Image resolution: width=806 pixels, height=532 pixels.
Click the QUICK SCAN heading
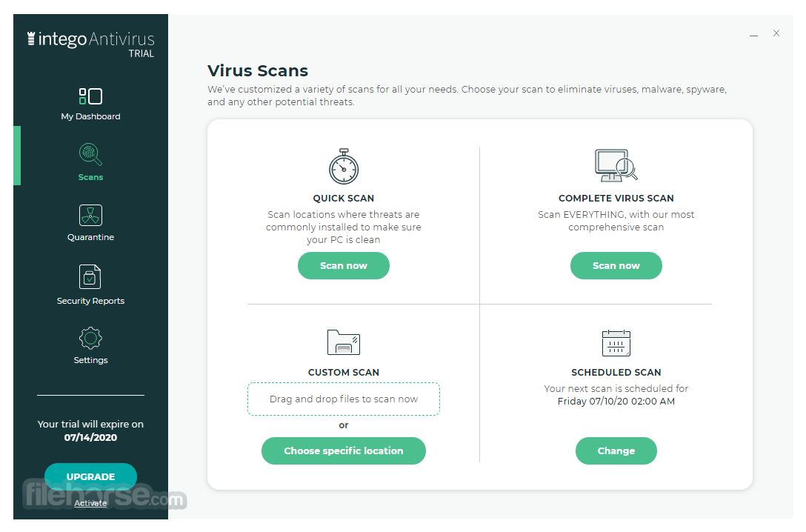344,199
